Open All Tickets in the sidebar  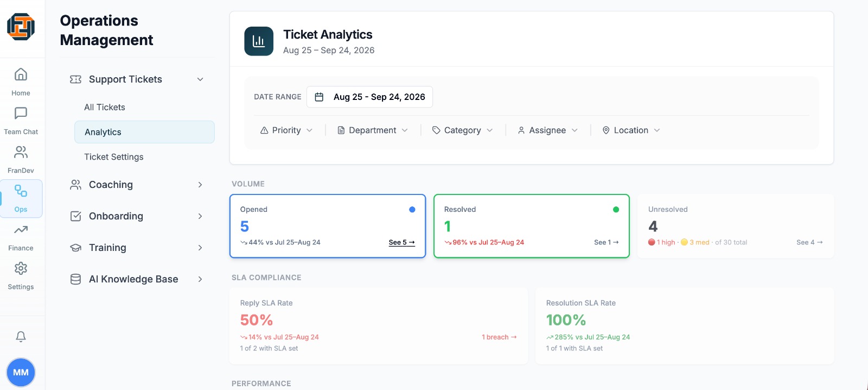105,108
